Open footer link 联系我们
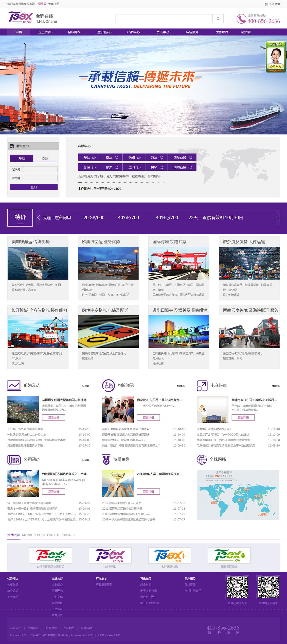This screenshot has height=644, width=287. 51,628
